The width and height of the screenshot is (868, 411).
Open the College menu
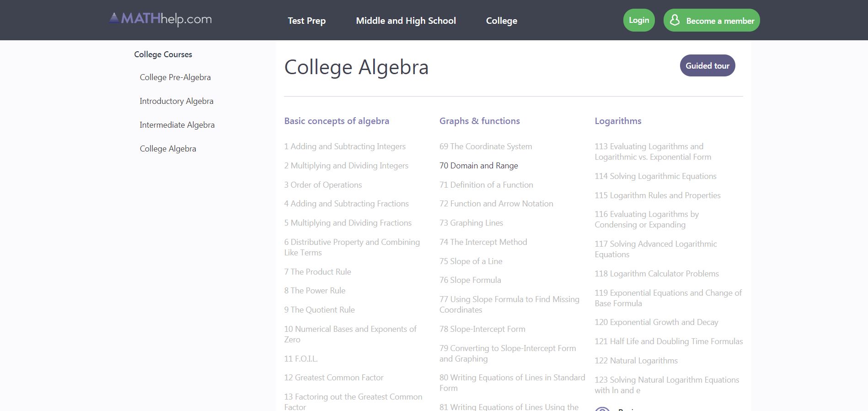[x=501, y=21]
